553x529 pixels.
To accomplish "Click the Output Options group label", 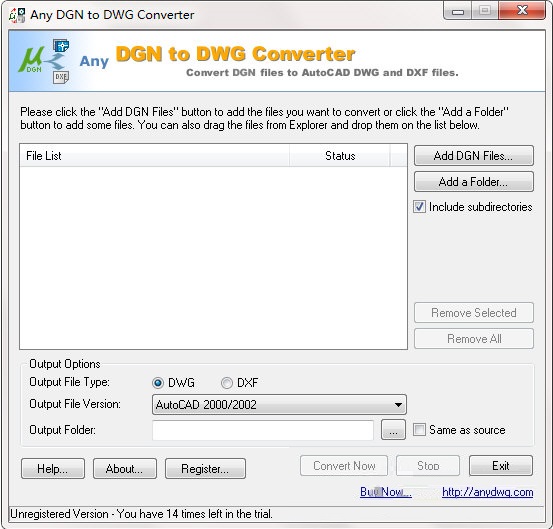I will pos(65,364).
